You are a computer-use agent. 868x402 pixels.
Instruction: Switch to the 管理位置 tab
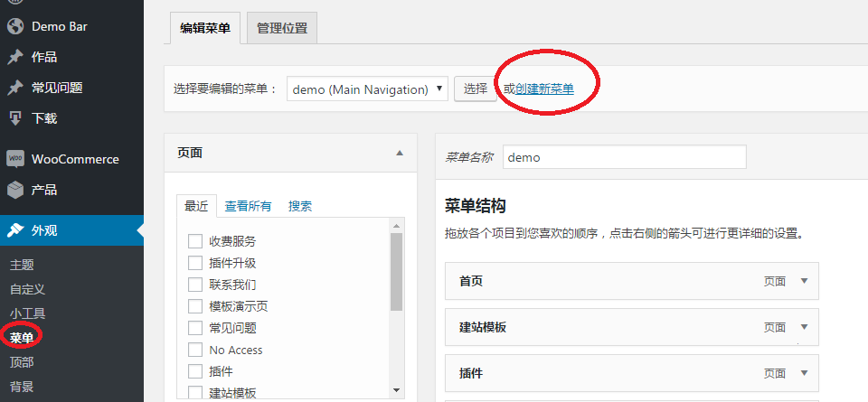point(281,28)
